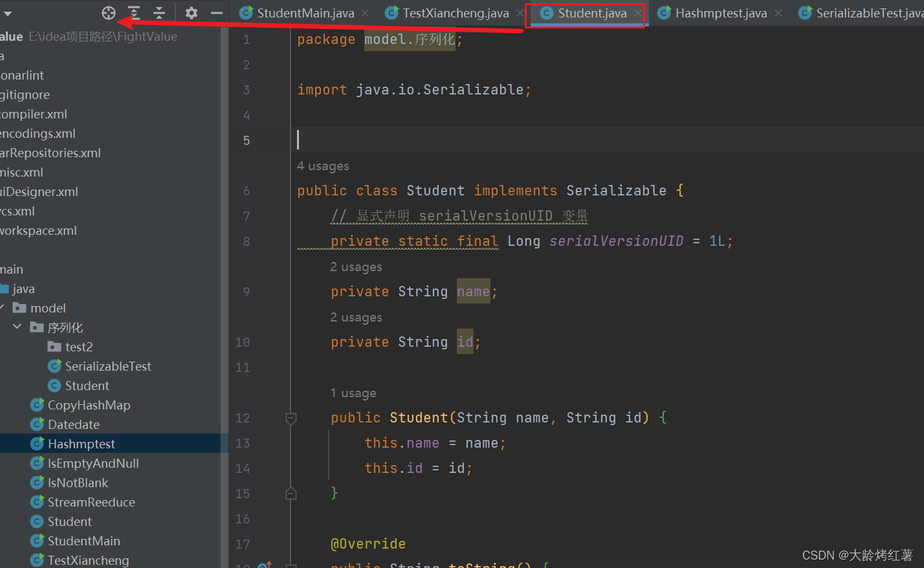This screenshot has width=924, height=568.
Task: Select sonarlint folder in tree
Action: point(22,75)
